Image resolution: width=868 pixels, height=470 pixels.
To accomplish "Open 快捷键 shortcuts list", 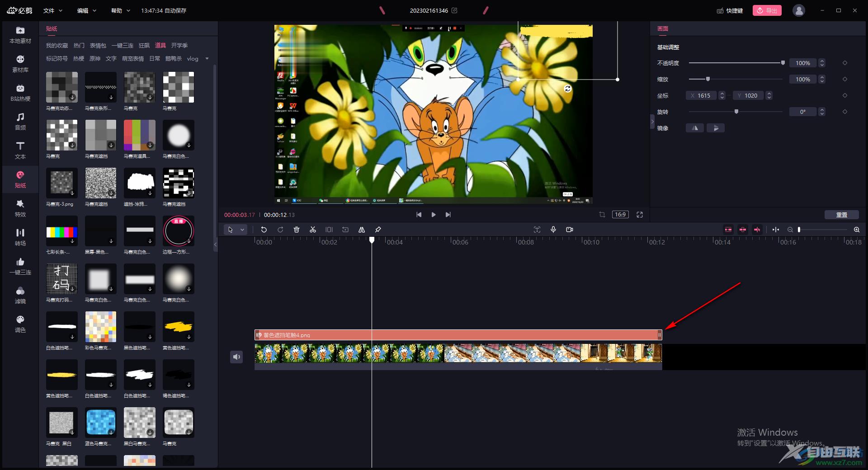I will tap(730, 10).
